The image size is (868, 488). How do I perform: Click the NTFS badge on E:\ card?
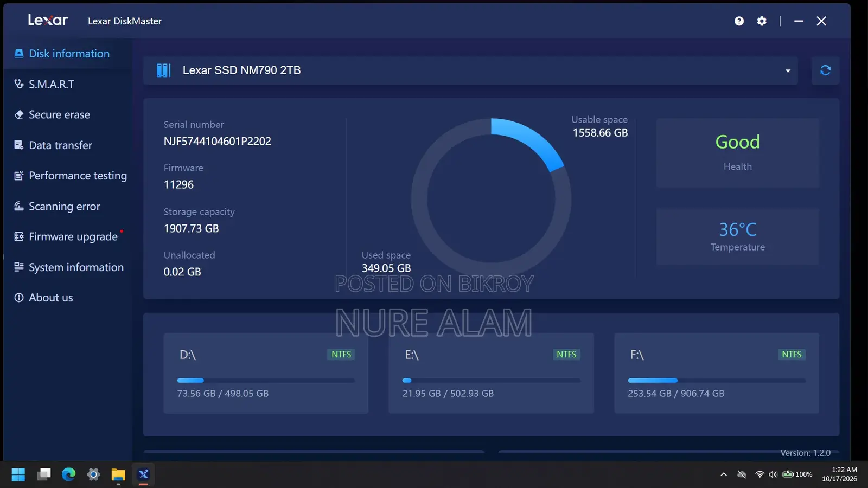coord(566,355)
